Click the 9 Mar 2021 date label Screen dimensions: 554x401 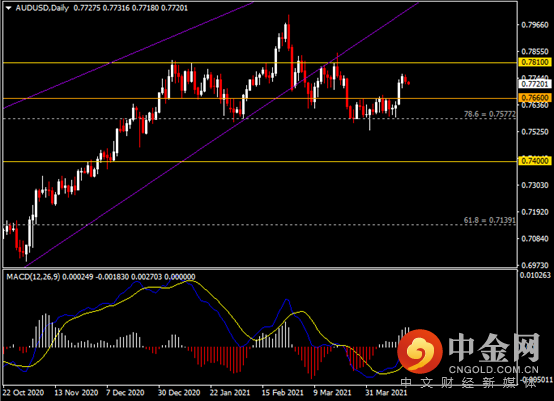tap(332, 393)
